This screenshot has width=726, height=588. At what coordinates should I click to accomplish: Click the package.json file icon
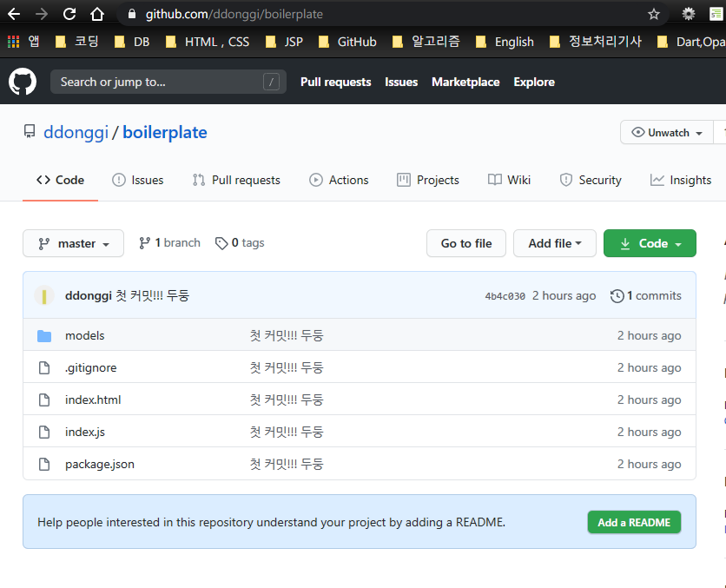point(44,464)
